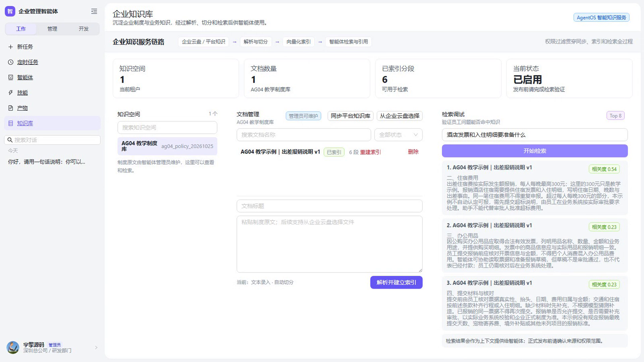644x362 pixels.
Task: Focus the 搜索文档名称 input field
Action: click(x=304, y=135)
